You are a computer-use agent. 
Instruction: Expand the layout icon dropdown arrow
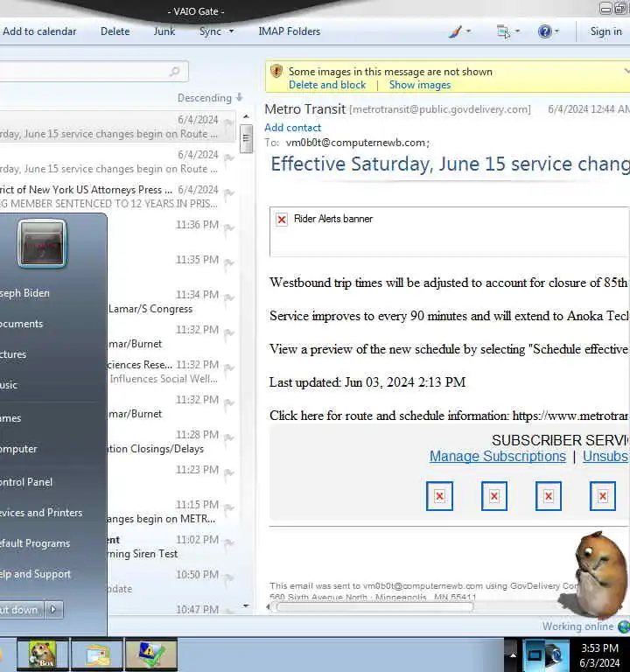pos(517,31)
